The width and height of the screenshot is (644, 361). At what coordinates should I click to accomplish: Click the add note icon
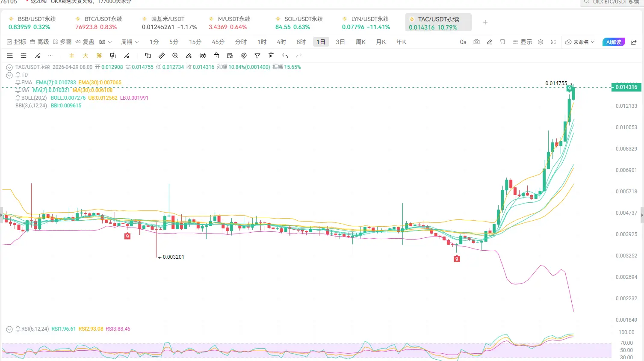pyautogui.click(x=502, y=42)
